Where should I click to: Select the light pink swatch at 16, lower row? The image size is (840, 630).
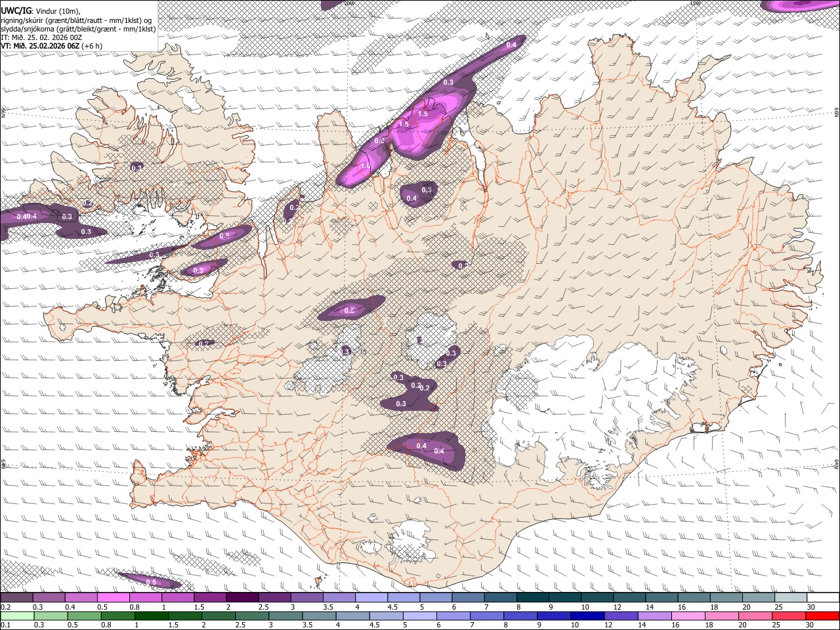click(x=688, y=616)
